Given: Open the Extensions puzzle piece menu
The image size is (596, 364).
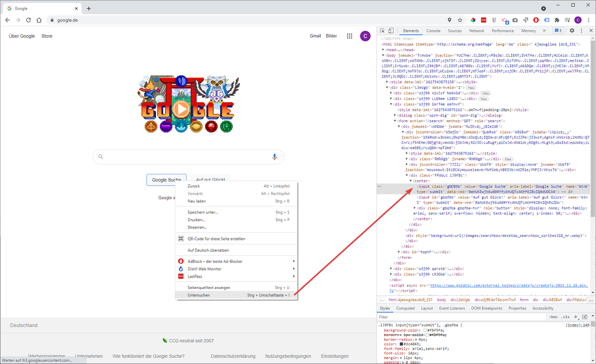Looking at the screenshot, I should tap(557, 20).
